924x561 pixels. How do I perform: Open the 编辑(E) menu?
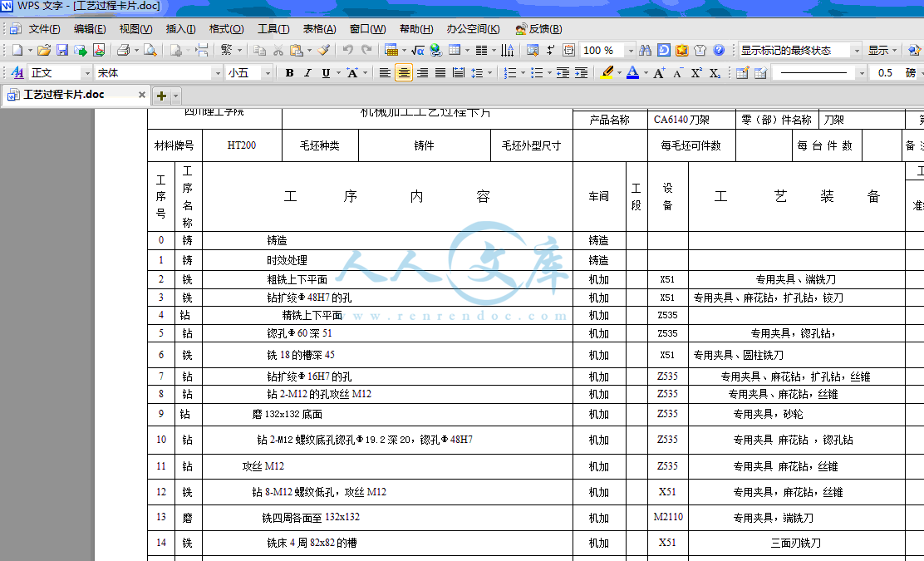pyautogui.click(x=90, y=29)
